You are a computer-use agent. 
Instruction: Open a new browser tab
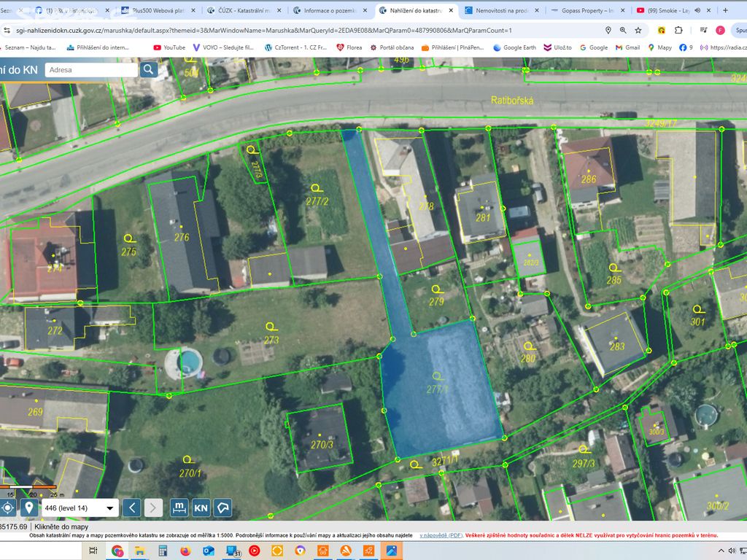[x=726, y=10]
